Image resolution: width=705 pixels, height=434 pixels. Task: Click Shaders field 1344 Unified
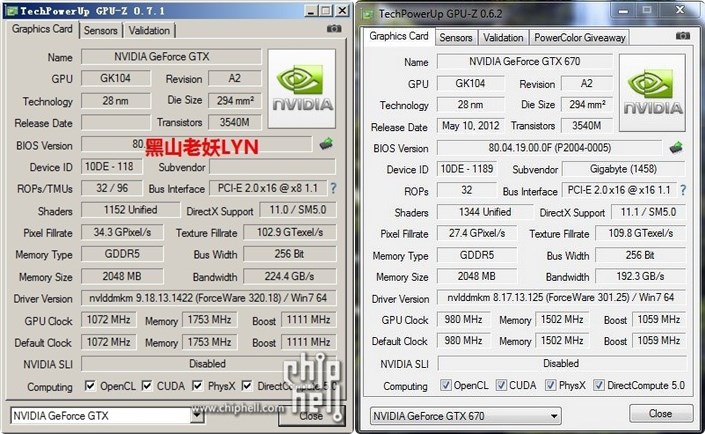click(485, 212)
